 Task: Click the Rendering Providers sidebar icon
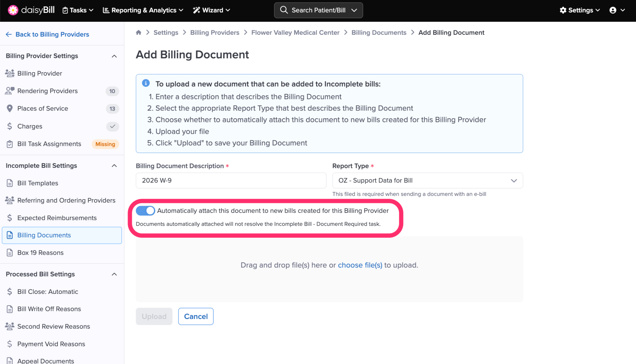(x=10, y=91)
